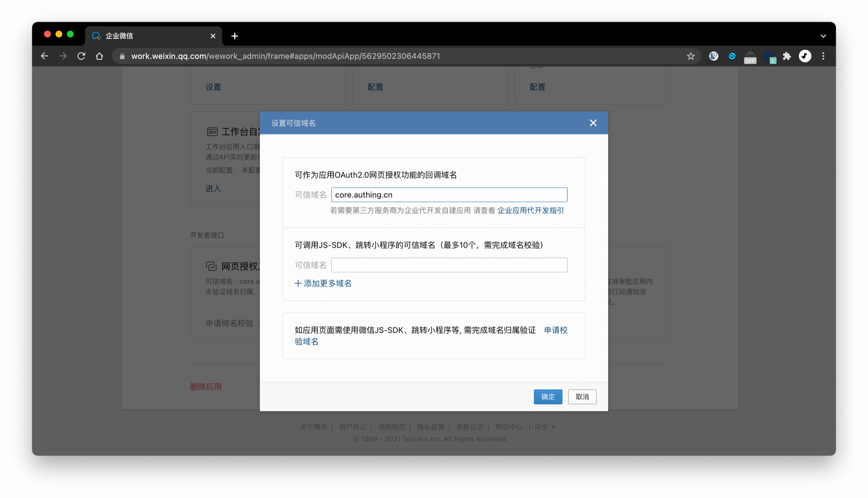The image size is (868, 498).
Task: Open Chrome three-dot menu
Action: pyautogui.click(x=823, y=56)
